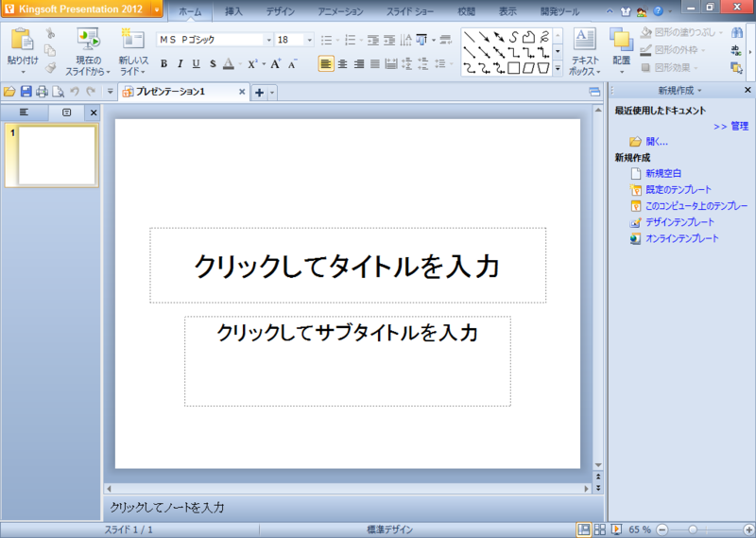Click the 新規空白 link
The image size is (756, 538).
click(663, 173)
